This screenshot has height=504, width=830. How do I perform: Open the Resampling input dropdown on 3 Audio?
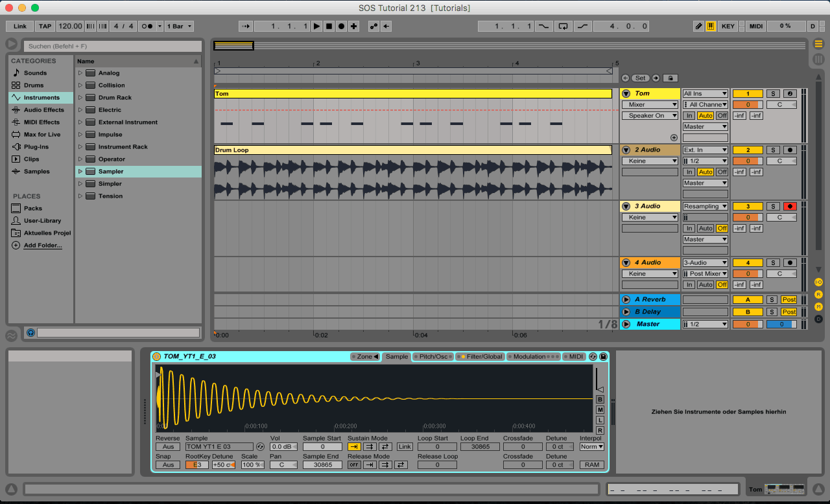[705, 207]
